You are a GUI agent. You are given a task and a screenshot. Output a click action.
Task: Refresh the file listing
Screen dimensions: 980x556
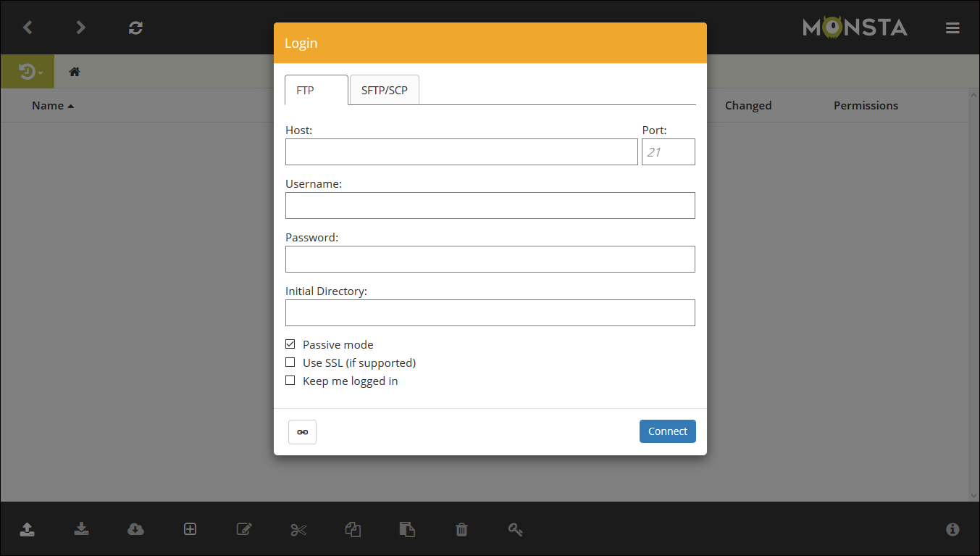click(135, 28)
